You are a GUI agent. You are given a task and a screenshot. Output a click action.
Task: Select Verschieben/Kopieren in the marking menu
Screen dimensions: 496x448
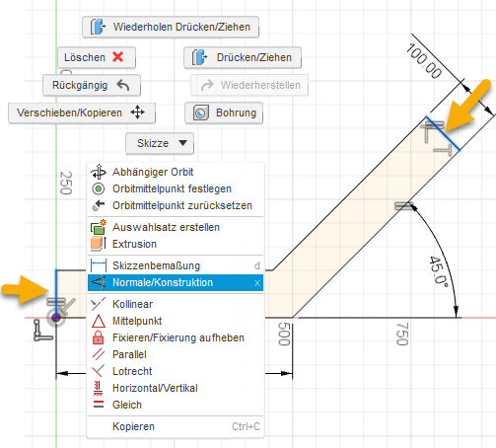(x=82, y=112)
